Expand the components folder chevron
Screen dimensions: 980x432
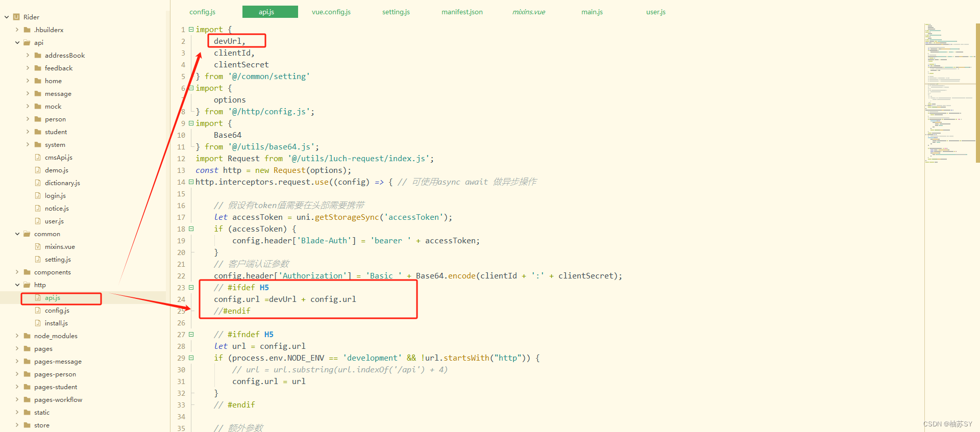click(x=17, y=272)
